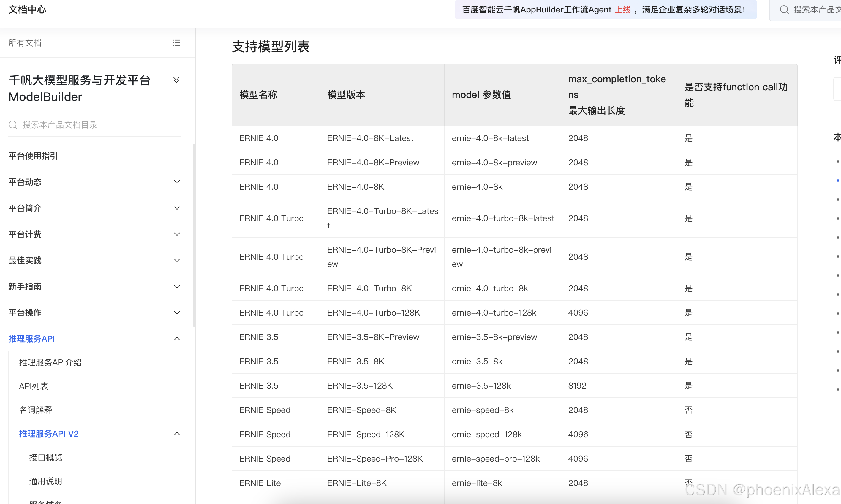The height and width of the screenshot is (504, 841).
Task: Expand the 平台动态 section chevron
Action: [x=177, y=182]
